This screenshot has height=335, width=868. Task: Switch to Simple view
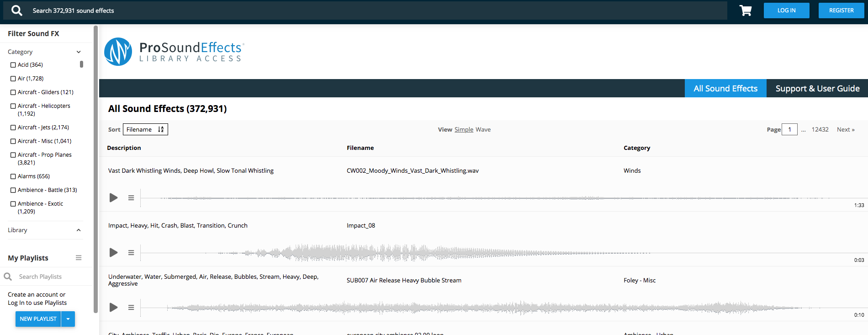point(464,129)
